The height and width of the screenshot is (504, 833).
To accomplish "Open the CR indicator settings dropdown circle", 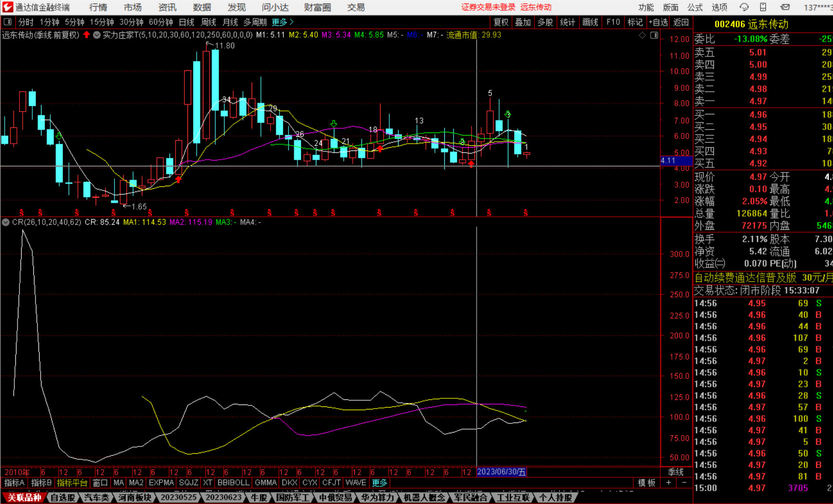I will coord(6,222).
